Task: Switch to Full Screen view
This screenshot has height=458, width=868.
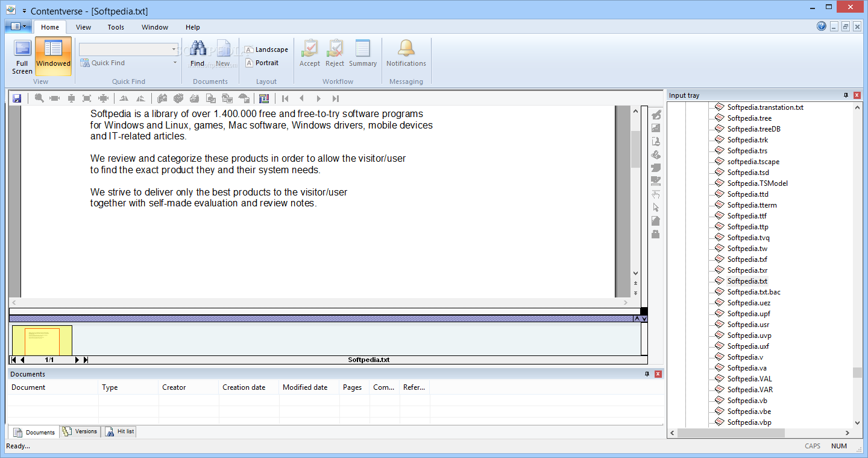Action: [x=22, y=57]
